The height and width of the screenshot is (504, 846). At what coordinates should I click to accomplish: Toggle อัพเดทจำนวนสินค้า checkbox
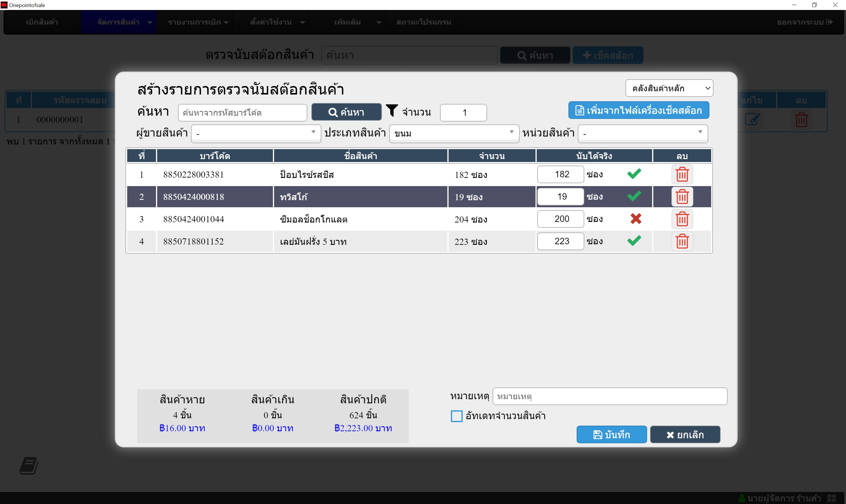pyautogui.click(x=456, y=416)
